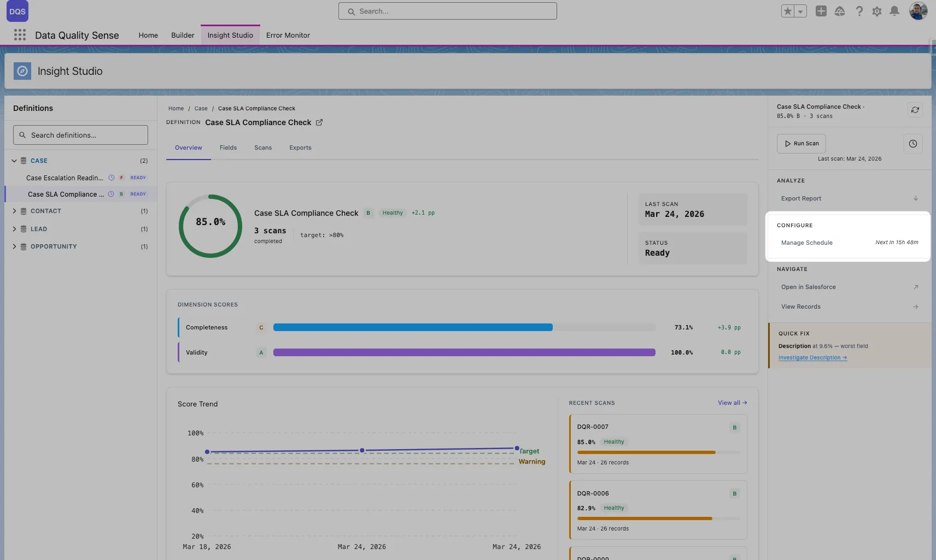Open the Error Monitor menu item
This screenshot has width=936, height=560.
tap(288, 35)
